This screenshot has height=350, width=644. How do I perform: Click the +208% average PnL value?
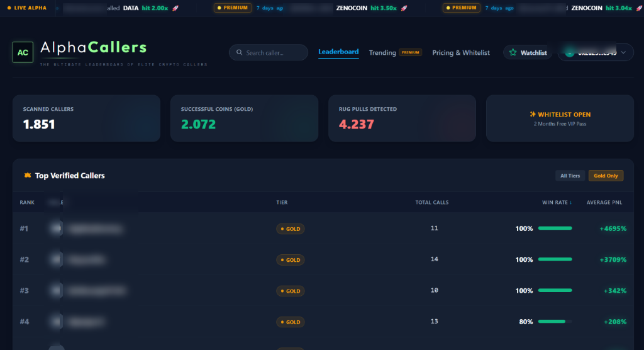(x=615, y=322)
